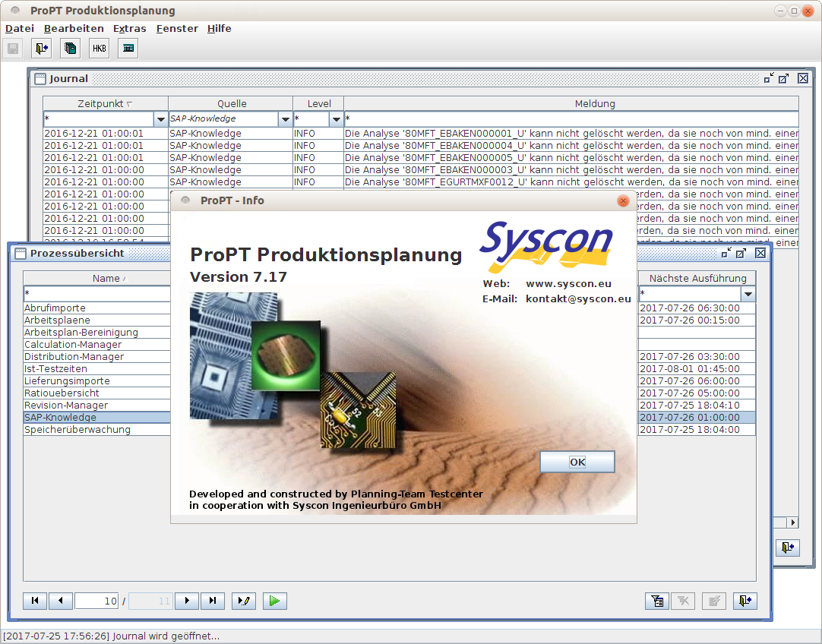Open the Extras menu
Viewport: 822px width, 644px height.
click(129, 29)
